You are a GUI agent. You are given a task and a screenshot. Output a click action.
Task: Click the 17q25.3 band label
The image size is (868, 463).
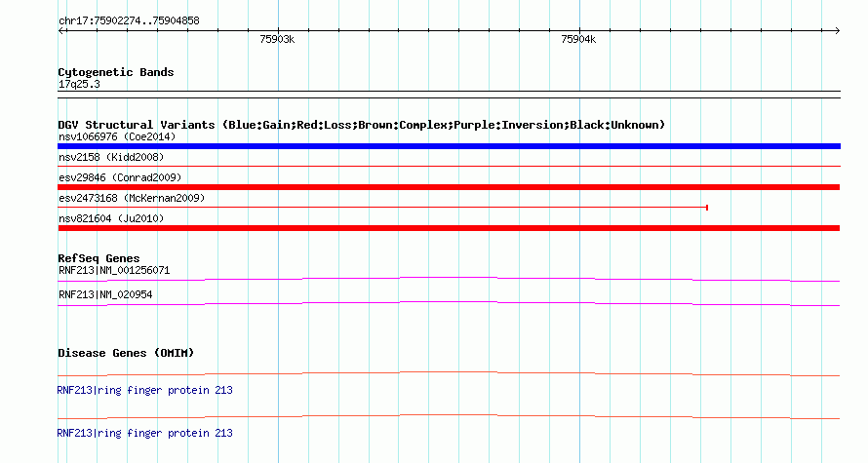click(x=79, y=85)
